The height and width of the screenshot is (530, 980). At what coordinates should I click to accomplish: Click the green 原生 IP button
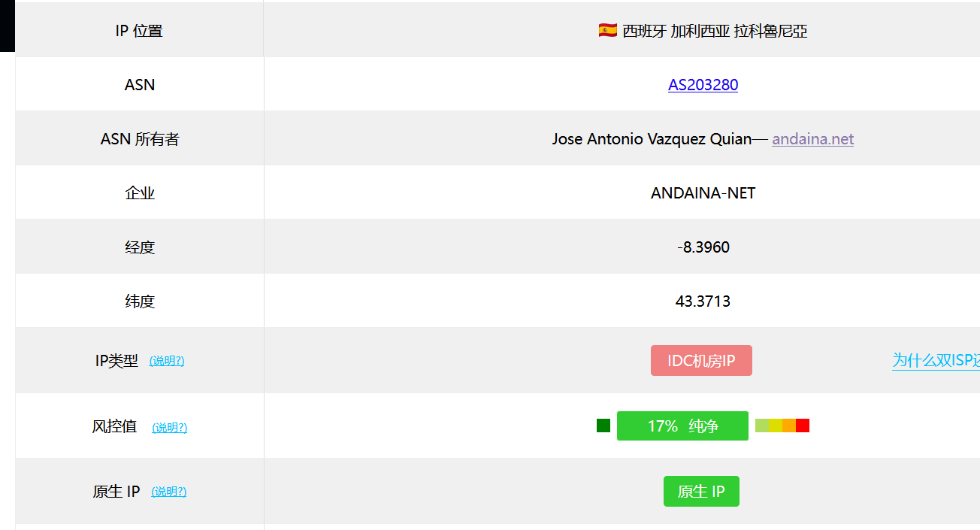[x=701, y=492]
